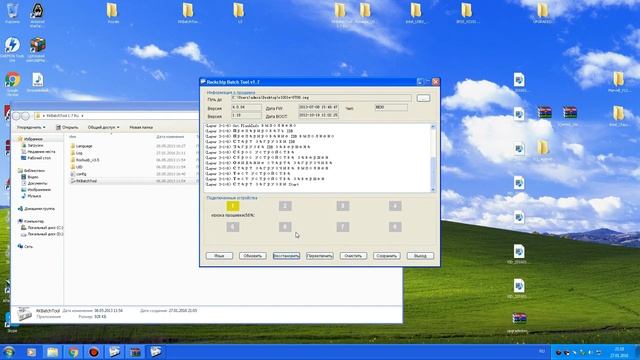Select the Rockusb_v3.5 folder in Explorer
Screen dimensions: 640x360
[x=85, y=160]
